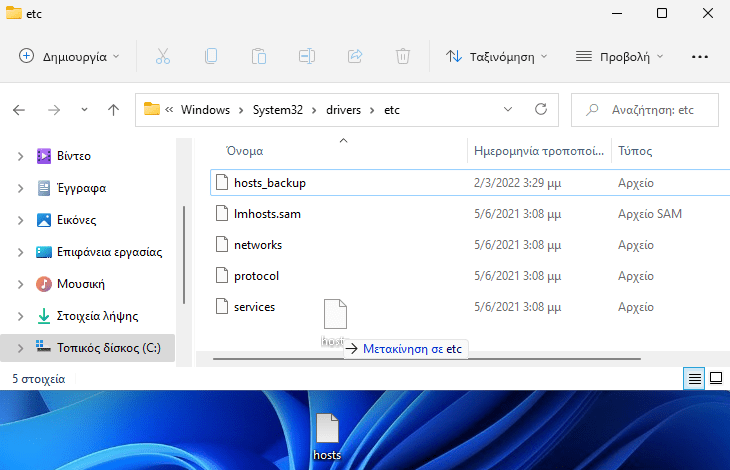Screen dimensions: 730x470
Task: Expand the Έγγραφα tree node
Action: [20, 188]
